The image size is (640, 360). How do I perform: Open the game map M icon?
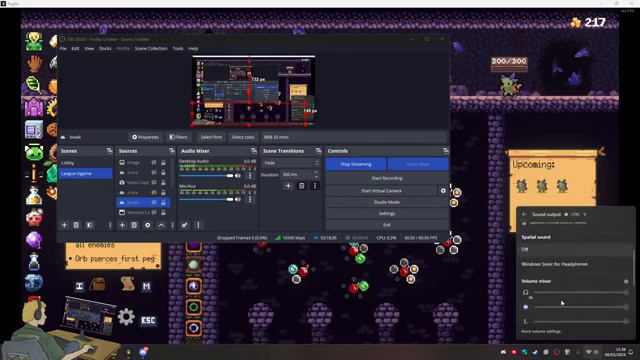pyautogui.click(x=146, y=286)
